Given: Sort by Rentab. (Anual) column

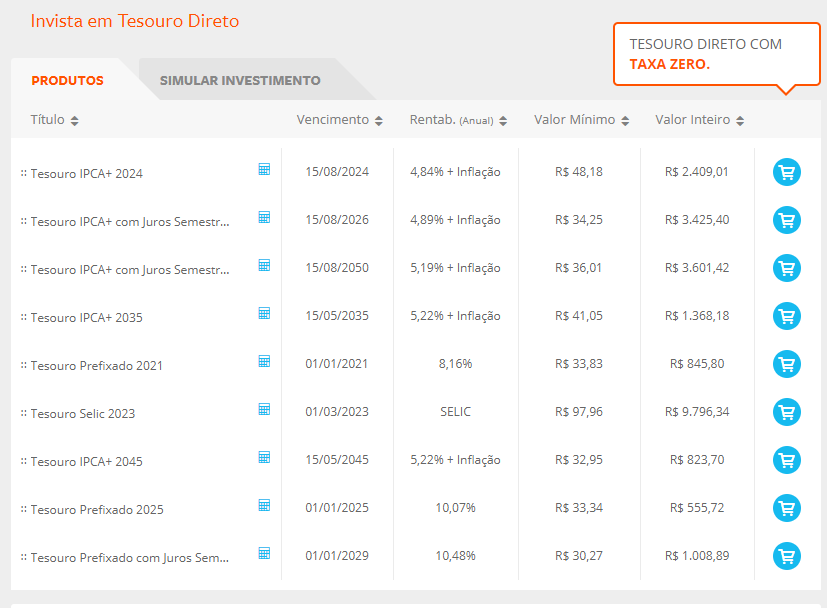Looking at the screenshot, I should [x=458, y=120].
